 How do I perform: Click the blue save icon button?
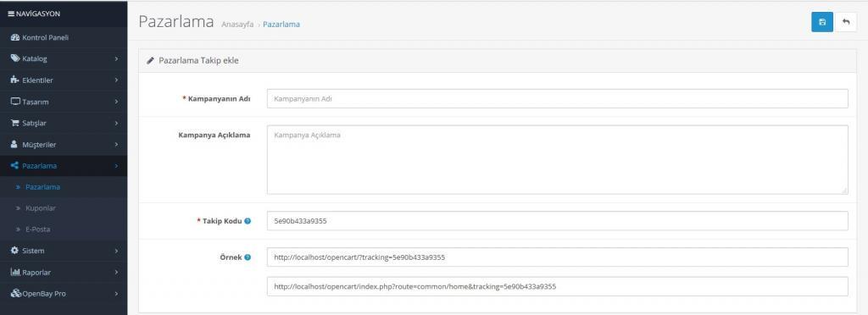tap(822, 22)
